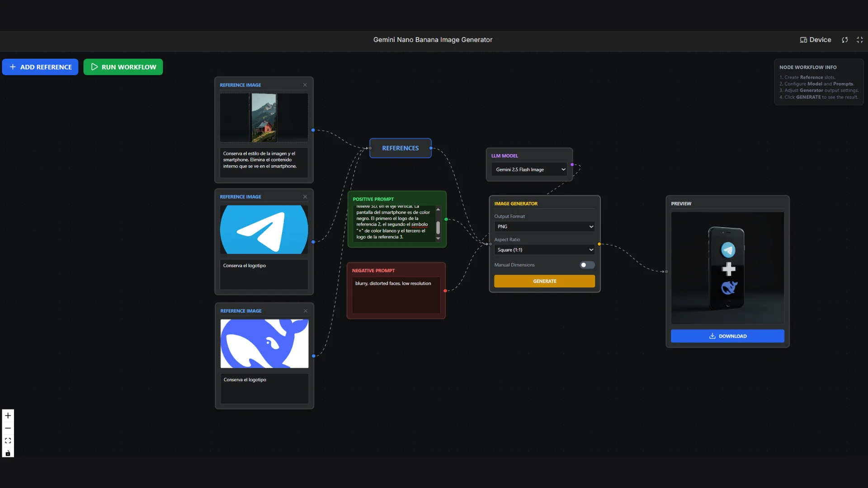
Task: Zoom in on the workflow canvas
Action: [8, 416]
